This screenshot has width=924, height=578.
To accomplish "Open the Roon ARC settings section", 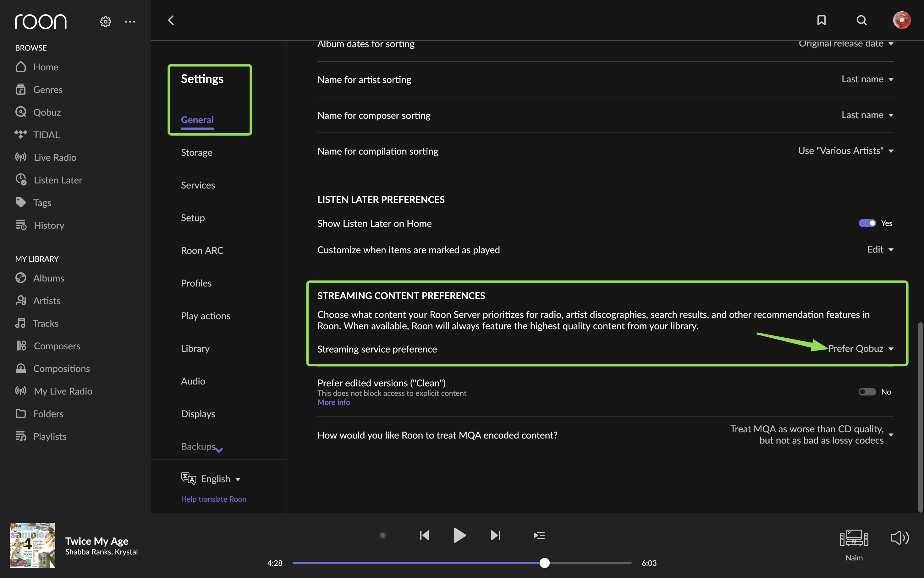I will tap(202, 250).
